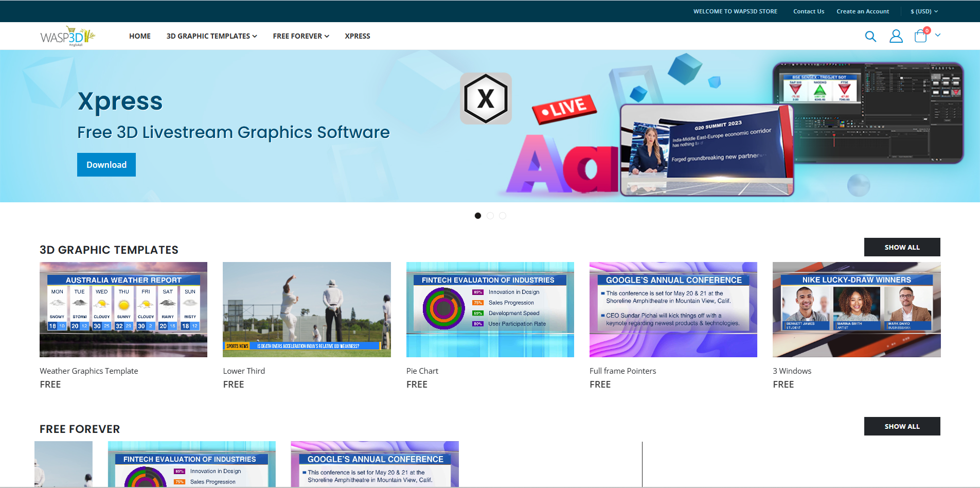Select the first carousel dot

pyautogui.click(x=478, y=216)
